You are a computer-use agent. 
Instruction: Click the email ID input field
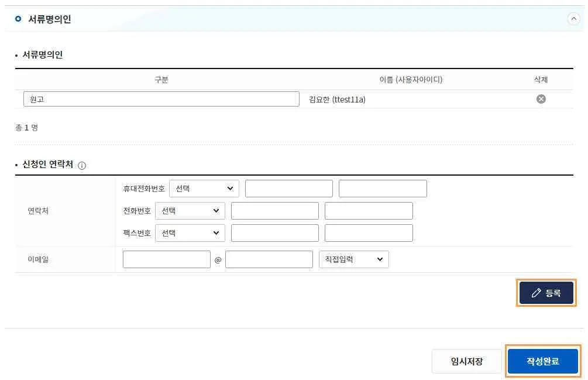pyautogui.click(x=167, y=259)
